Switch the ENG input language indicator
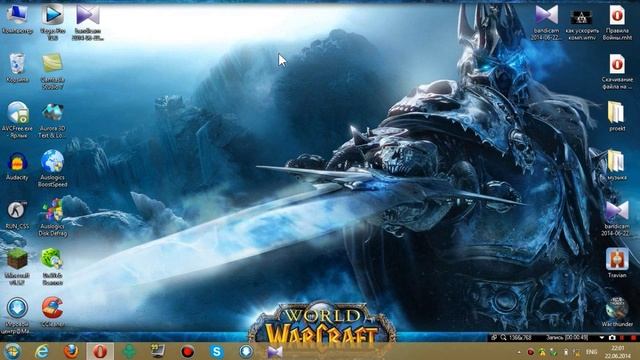This screenshot has width=640, height=360. click(591, 352)
